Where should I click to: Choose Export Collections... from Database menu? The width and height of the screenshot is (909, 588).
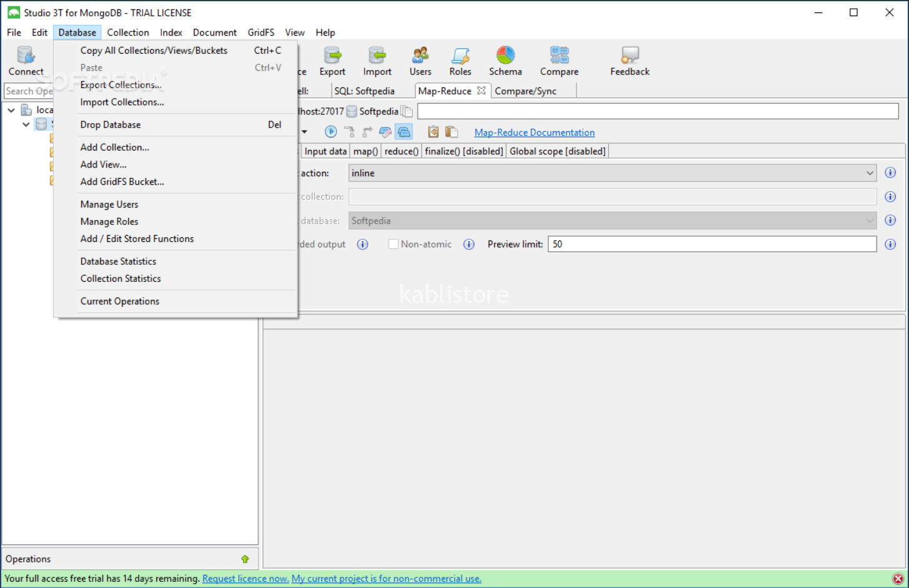[x=176, y=85]
